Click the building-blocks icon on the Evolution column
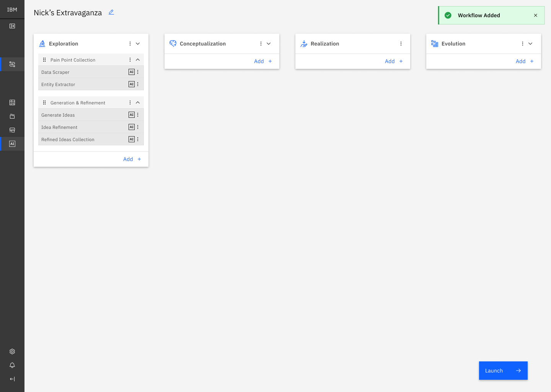The image size is (551, 392). pos(435,43)
